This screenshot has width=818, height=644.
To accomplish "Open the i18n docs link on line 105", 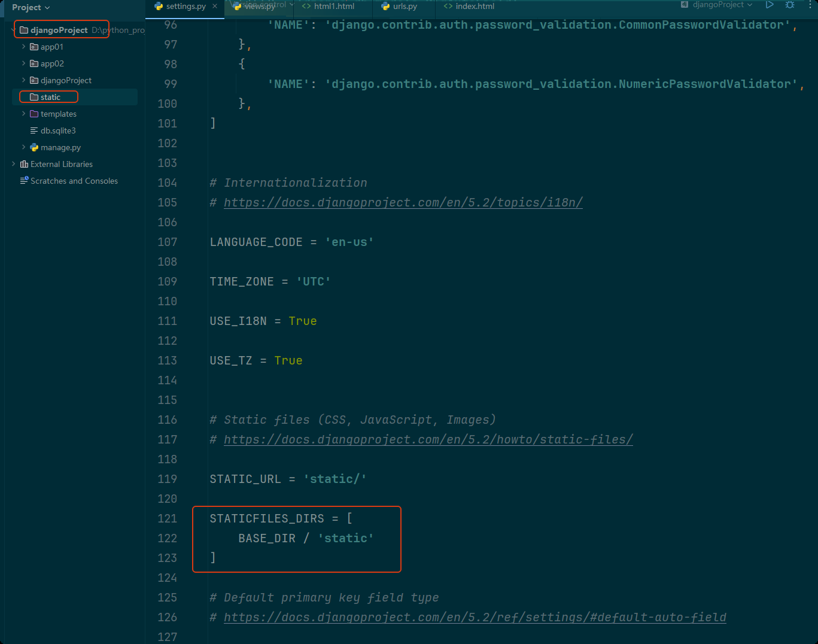I will coord(403,202).
